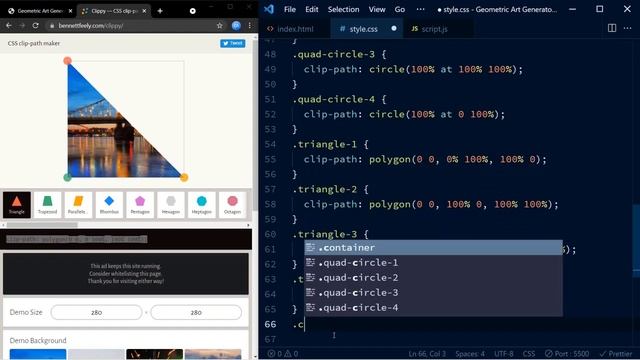640x360 pixels.
Task: Edit the Demo Size width field
Action: (x=96, y=312)
